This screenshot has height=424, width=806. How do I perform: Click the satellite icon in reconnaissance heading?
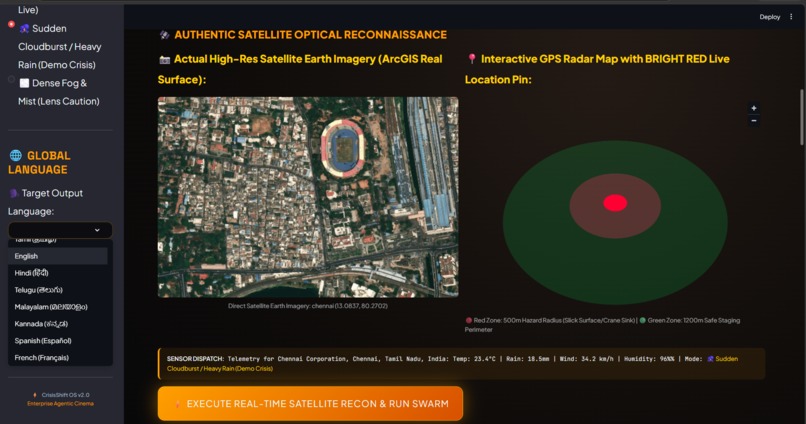click(164, 35)
